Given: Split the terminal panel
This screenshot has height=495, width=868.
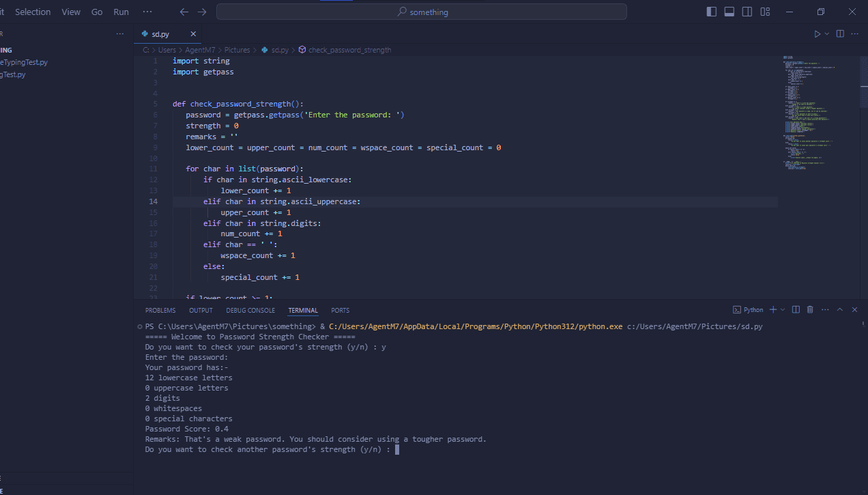Looking at the screenshot, I should pos(796,309).
